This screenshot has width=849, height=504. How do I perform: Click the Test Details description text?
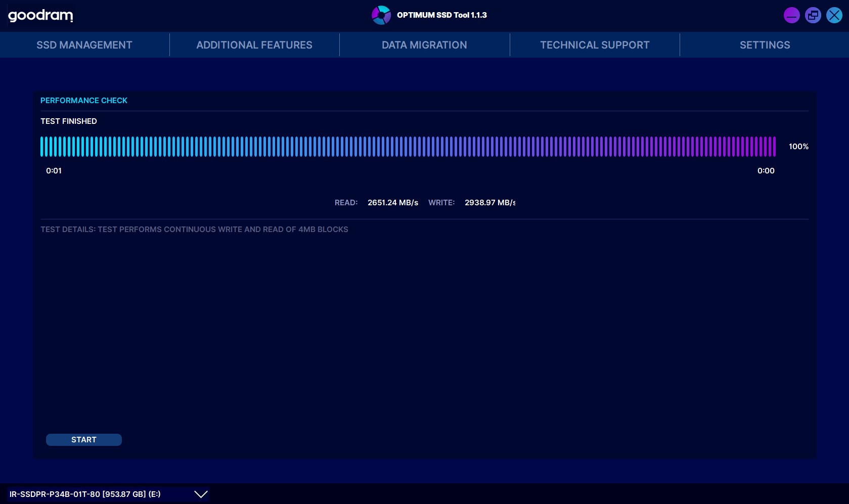click(194, 230)
